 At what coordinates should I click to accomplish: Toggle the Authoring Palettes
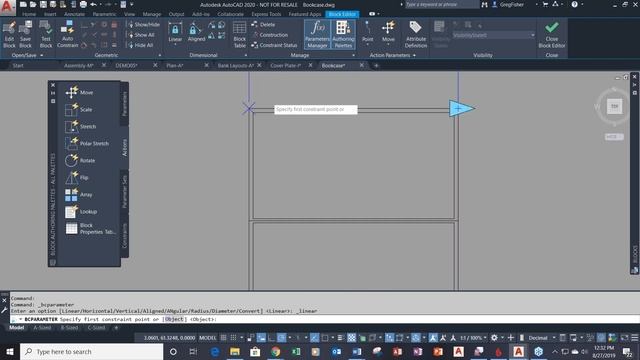pos(343,35)
